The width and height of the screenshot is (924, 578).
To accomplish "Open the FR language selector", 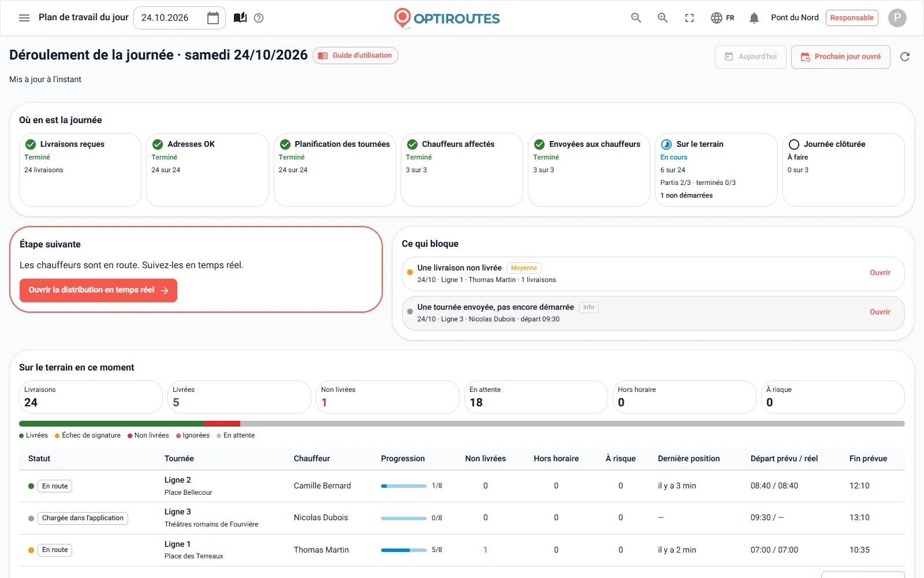I will pyautogui.click(x=722, y=18).
